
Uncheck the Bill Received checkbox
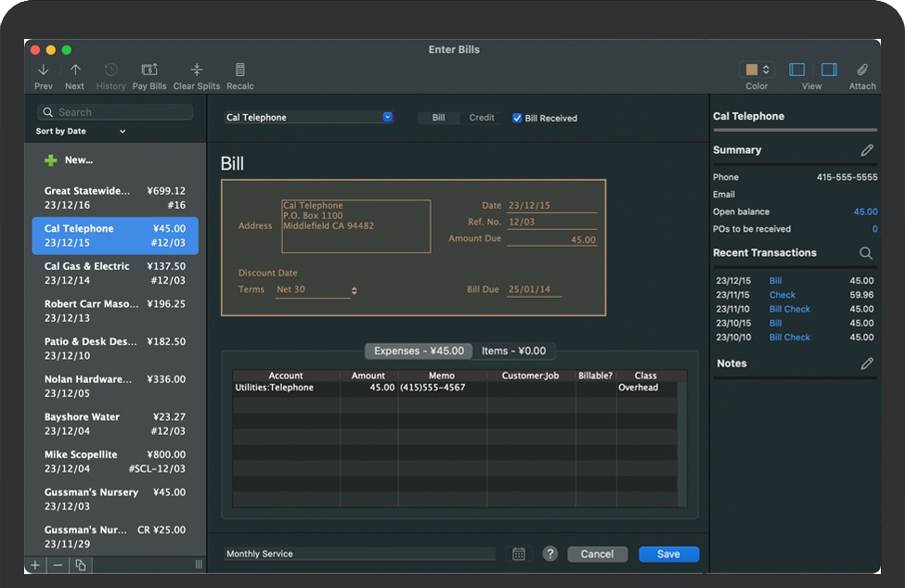517,119
